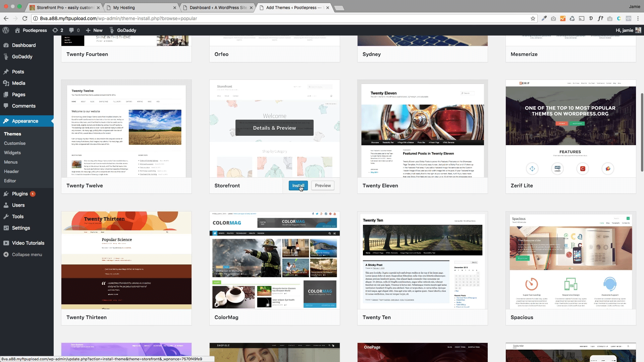The height and width of the screenshot is (362, 644).
Task: Click the WordPress logo in admin bar
Action: point(6,30)
